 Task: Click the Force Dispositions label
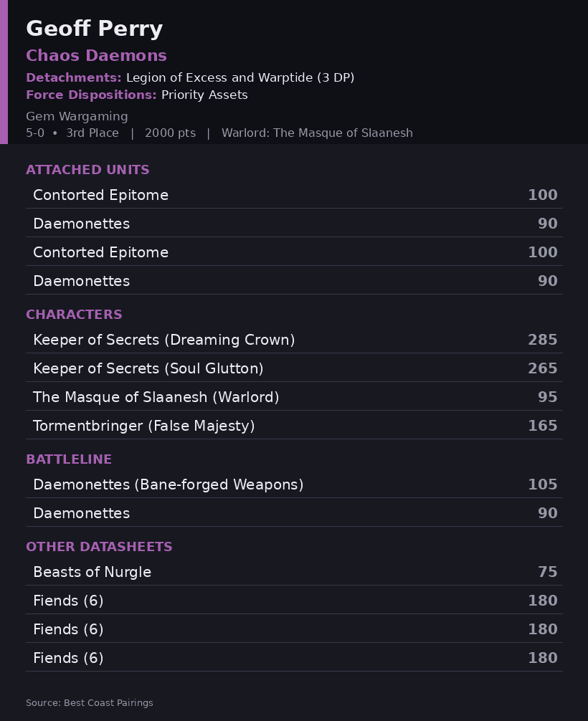click(91, 95)
